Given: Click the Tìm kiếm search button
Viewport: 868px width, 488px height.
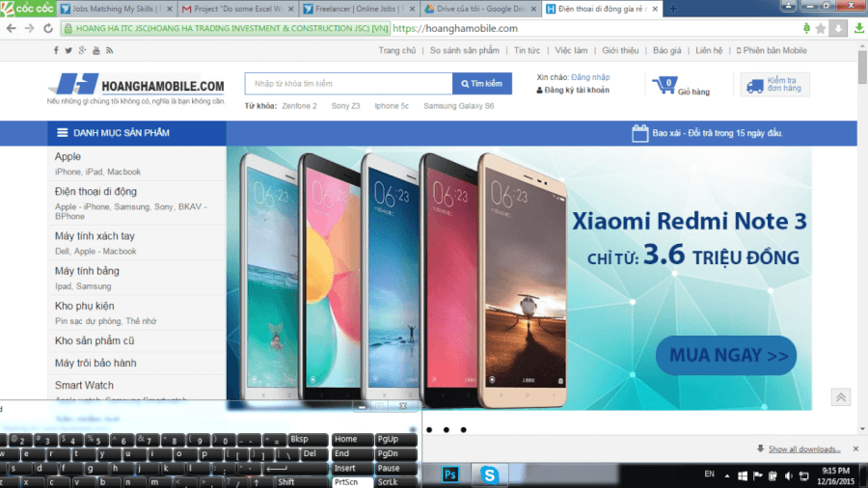Looking at the screenshot, I should [482, 84].
